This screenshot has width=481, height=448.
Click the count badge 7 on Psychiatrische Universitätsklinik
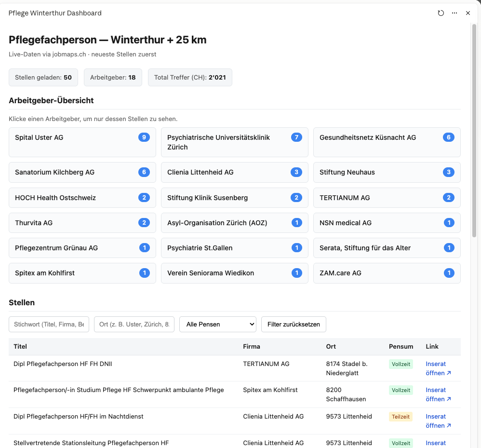(296, 137)
